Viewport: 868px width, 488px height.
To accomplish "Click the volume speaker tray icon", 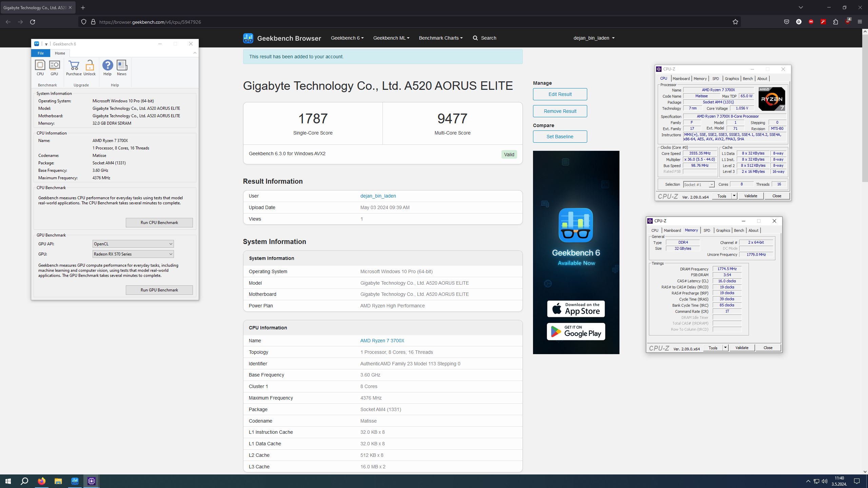I will [x=825, y=481].
